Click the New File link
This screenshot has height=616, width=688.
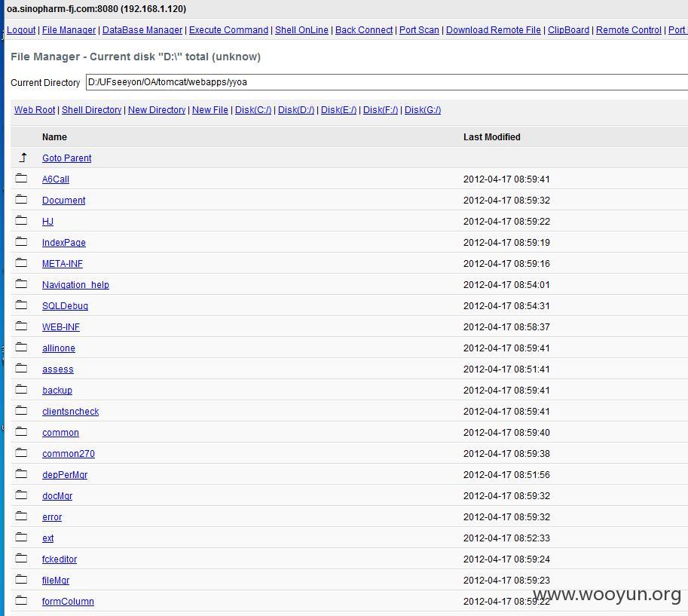(210, 110)
